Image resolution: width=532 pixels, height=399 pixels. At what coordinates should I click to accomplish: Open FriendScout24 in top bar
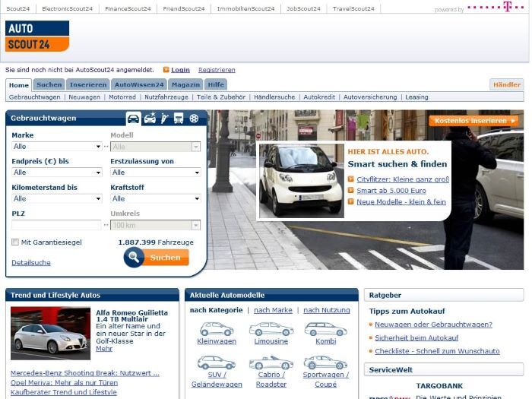(x=184, y=8)
